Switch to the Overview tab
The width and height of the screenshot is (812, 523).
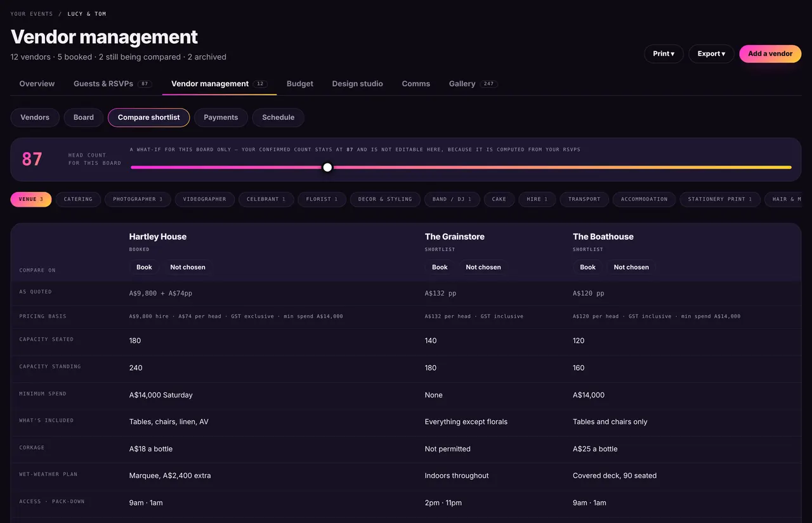pos(37,84)
